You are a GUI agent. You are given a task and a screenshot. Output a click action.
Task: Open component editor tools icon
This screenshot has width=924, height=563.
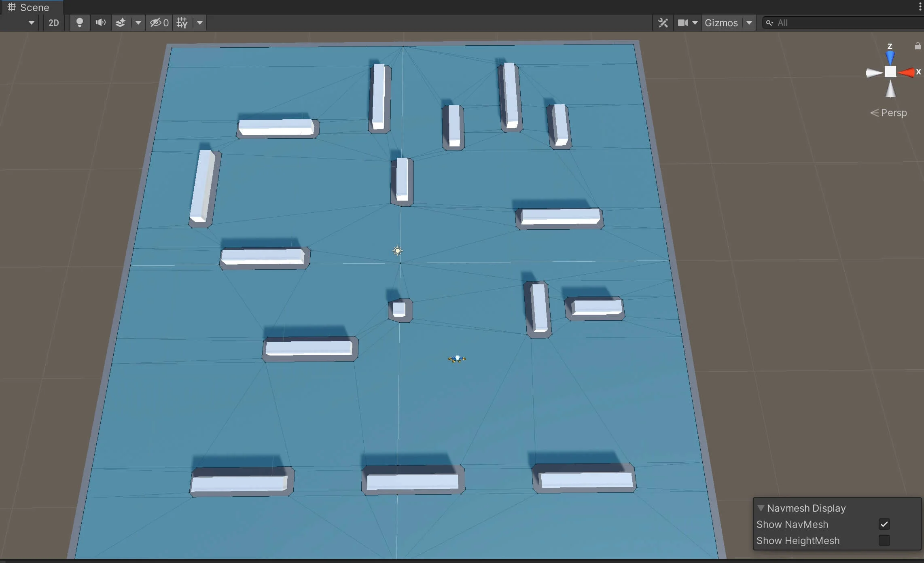(663, 23)
